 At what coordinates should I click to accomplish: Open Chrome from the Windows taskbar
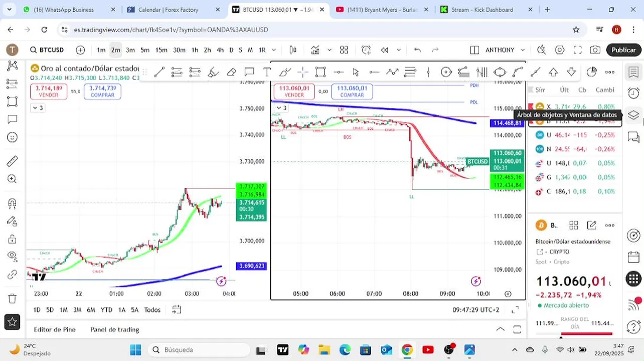(407, 349)
